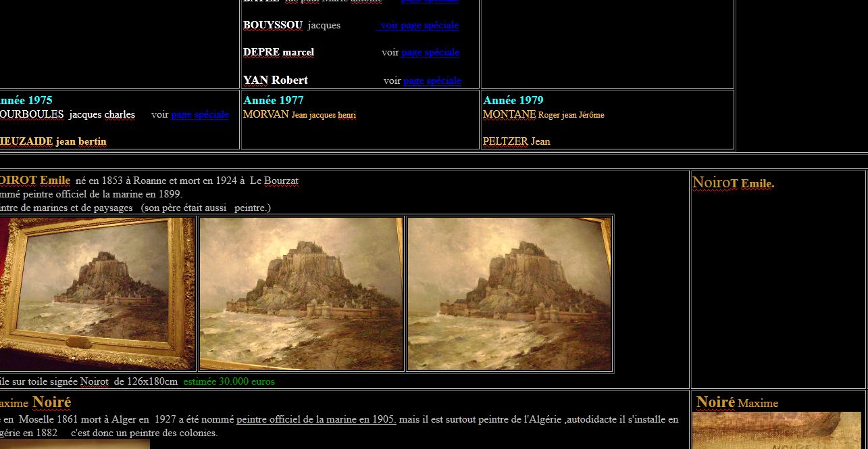This screenshot has height=449, width=868.
Task: Click the name MONTANE Roger jean Jérôme
Action: coord(544,115)
